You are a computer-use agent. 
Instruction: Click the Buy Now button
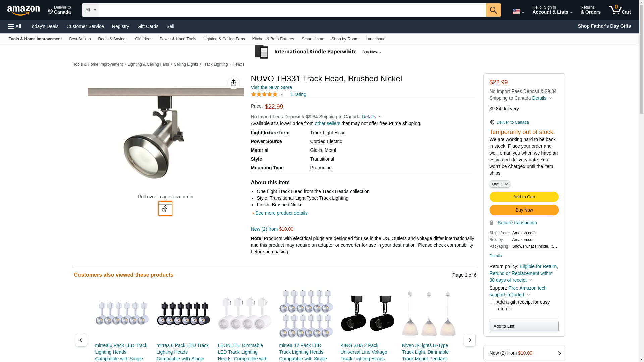[524, 210]
